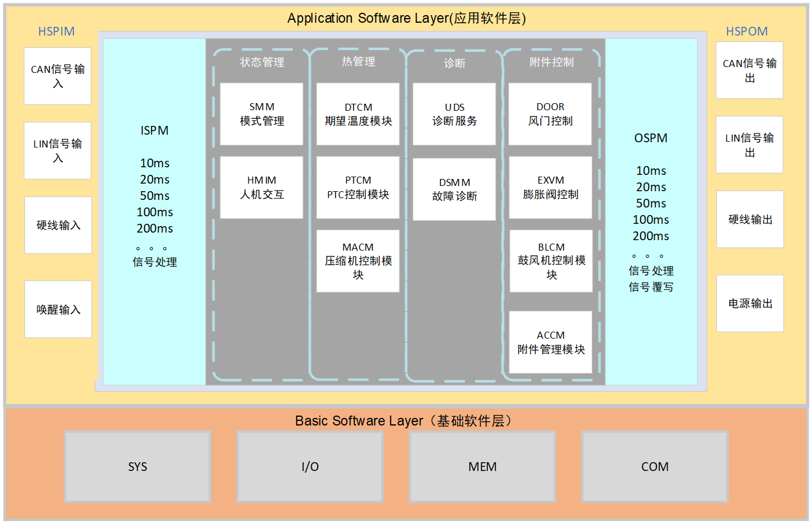Screen dimensions: 812x524
Task: Click the SMM 模式管理 module box
Action: (x=262, y=114)
